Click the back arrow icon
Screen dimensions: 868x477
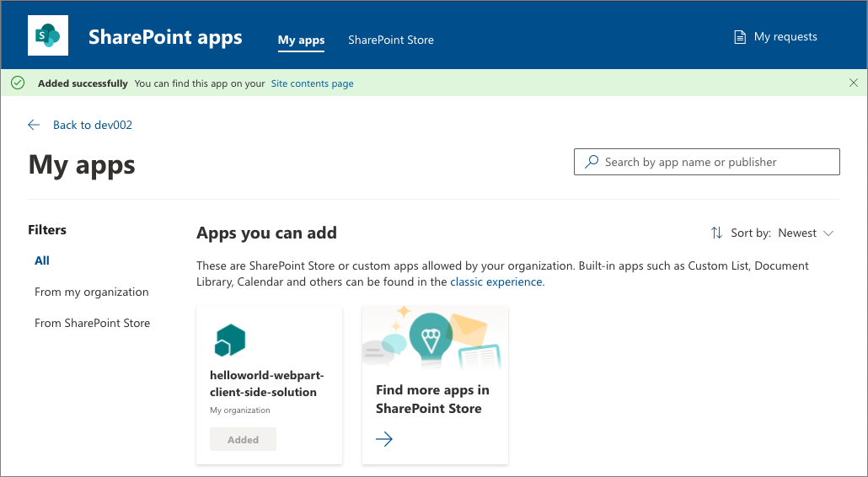click(x=34, y=125)
